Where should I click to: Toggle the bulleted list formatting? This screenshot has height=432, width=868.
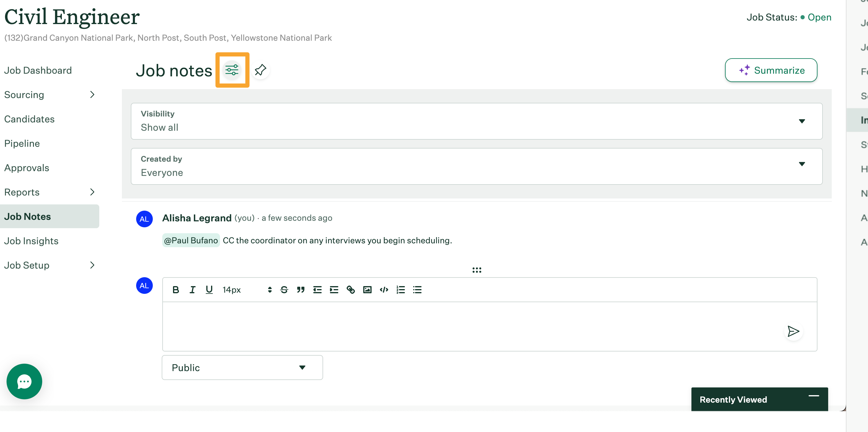point(417,290)
